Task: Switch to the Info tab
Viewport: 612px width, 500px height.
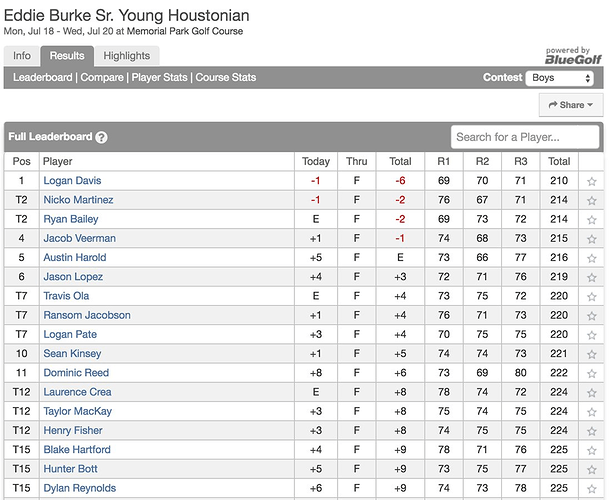Action: (22, 56)
